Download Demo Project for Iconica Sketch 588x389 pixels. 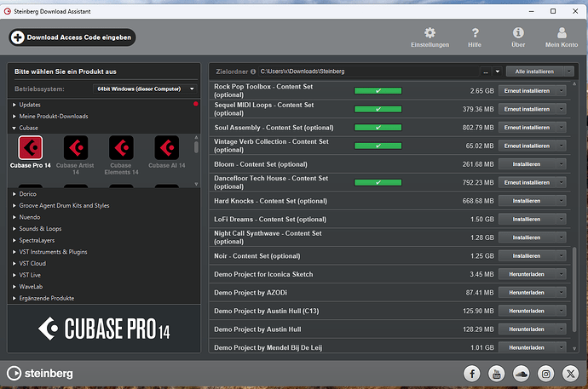point(527,274)
